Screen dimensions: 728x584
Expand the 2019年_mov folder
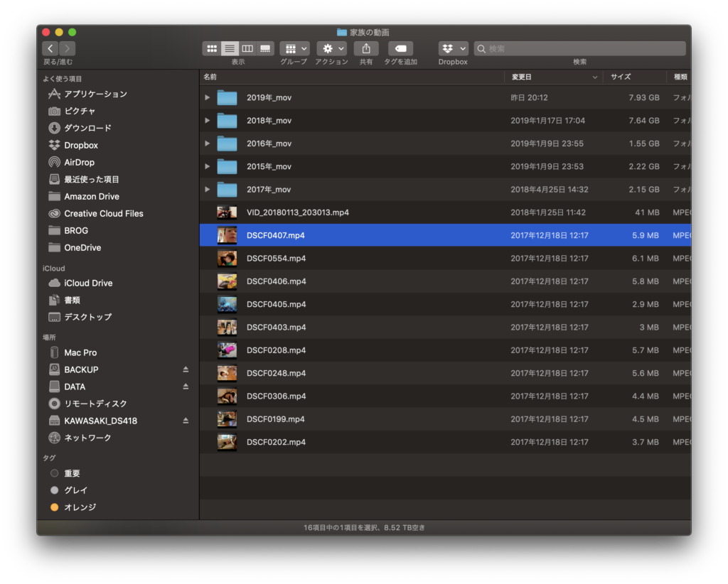pos(208,97)
